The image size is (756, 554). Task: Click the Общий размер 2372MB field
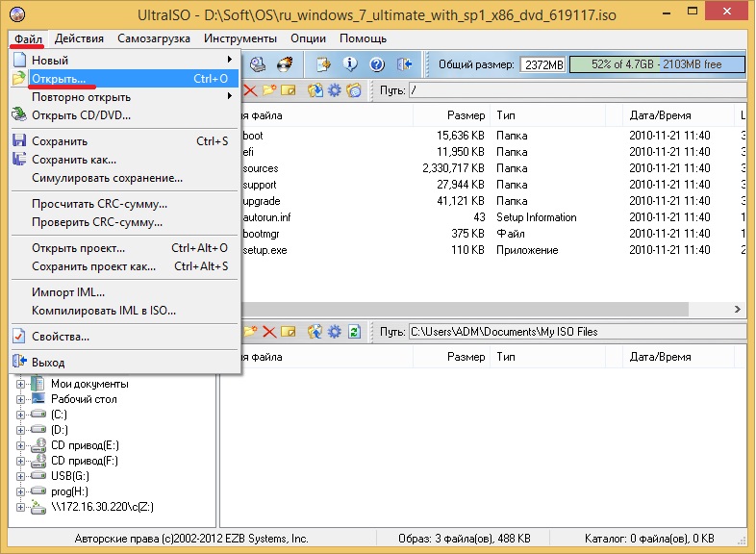coord(543,64)
